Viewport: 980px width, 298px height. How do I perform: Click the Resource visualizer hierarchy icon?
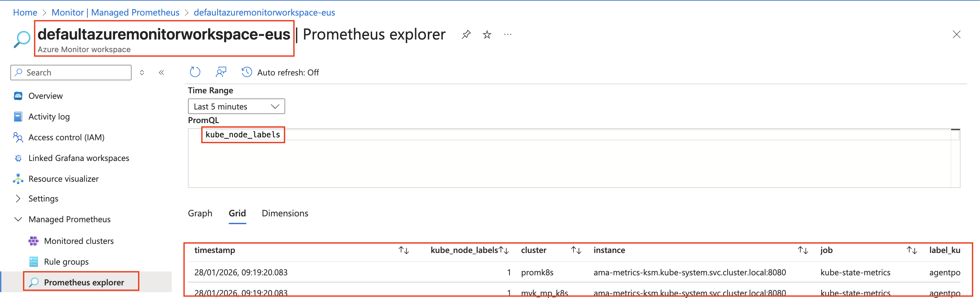(18, 179)
